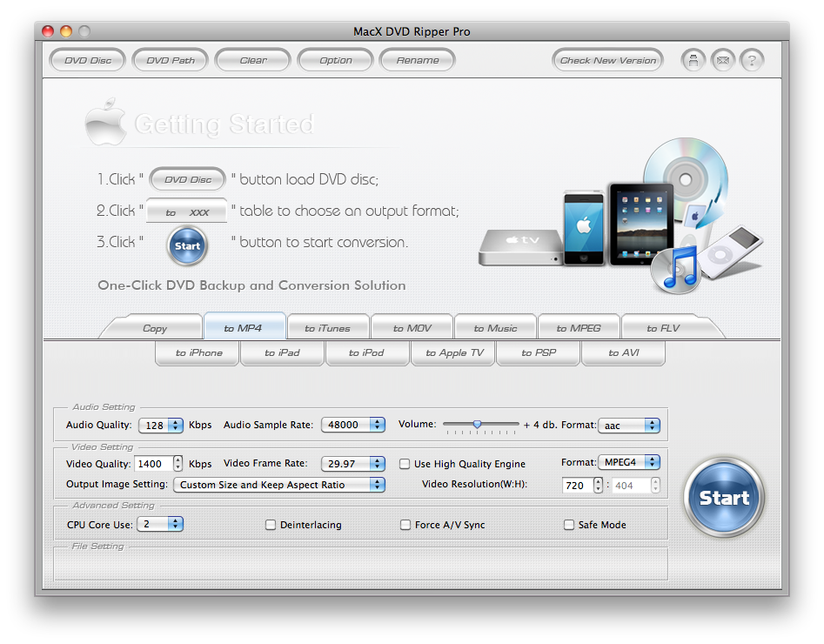This screenshot has height=644, width=824.
Task: Open CPU Core Use dropdown
Action: pyautogui.click(x=160, y=524)
